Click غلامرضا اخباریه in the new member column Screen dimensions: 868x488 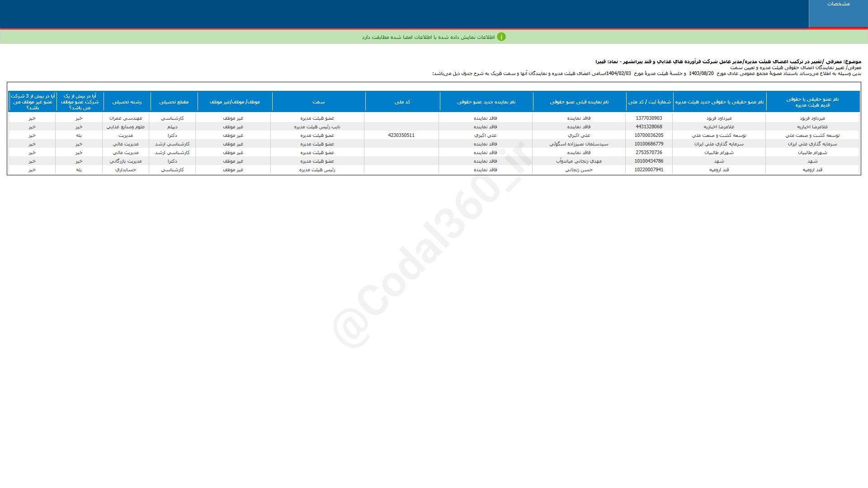click(719, 127)
